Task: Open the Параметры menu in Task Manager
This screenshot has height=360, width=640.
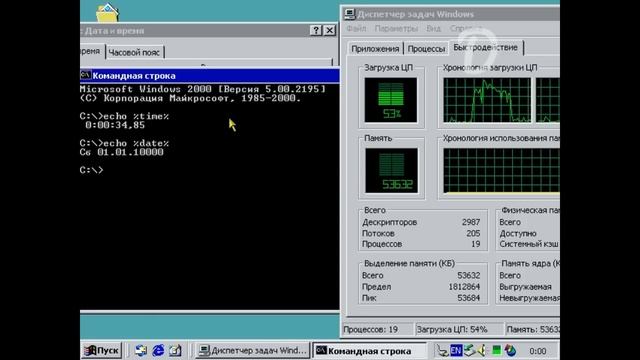Action: point(396,29)
